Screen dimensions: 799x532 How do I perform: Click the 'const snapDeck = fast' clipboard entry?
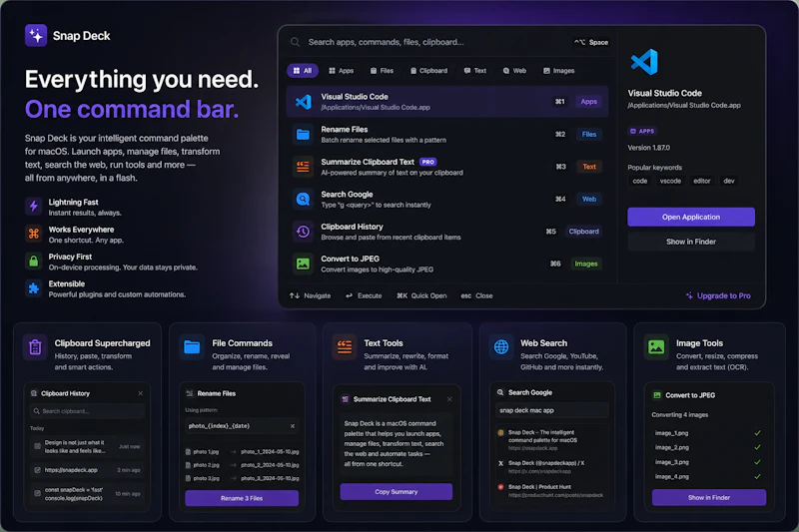pyautogui.click(x=87, y=494)
